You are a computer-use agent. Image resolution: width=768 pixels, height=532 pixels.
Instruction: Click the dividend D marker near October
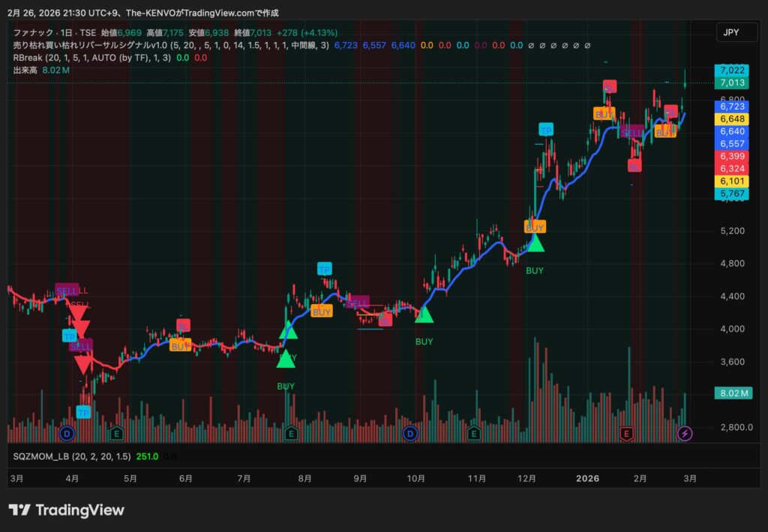point(410,433)
